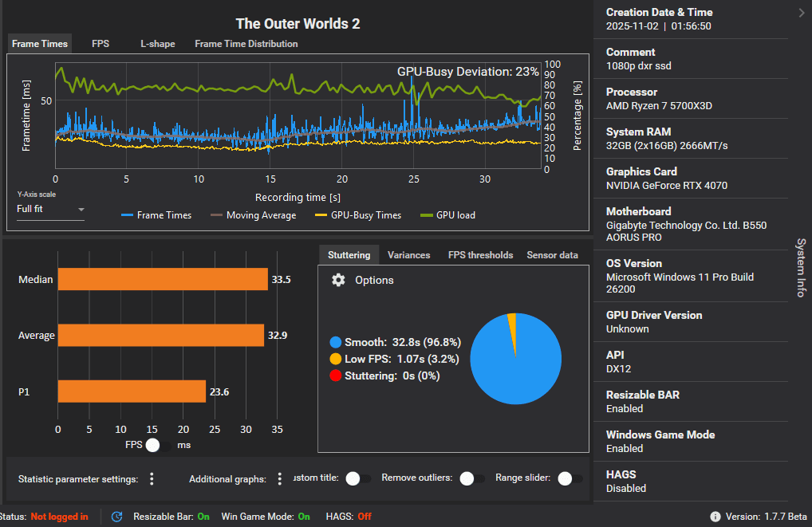Click P1 value '23.6'
The width and height of the screenshot is (812, 527).
tap(219, 392)
